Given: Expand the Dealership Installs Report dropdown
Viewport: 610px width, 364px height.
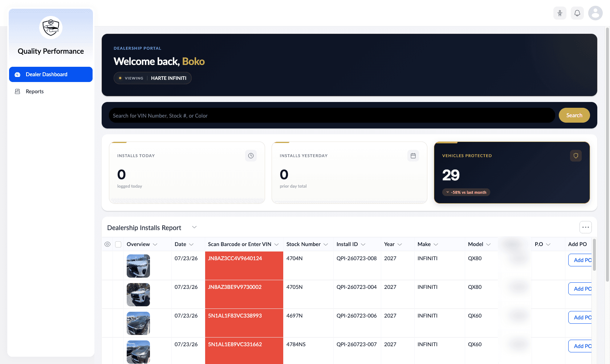Looking at the screenshot, I should [194, 227].
